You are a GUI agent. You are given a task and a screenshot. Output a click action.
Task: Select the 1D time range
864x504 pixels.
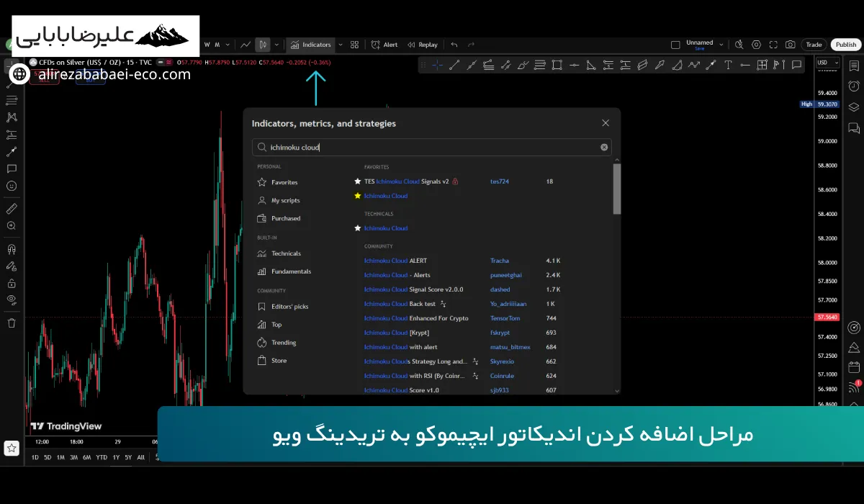coord(35,457)
